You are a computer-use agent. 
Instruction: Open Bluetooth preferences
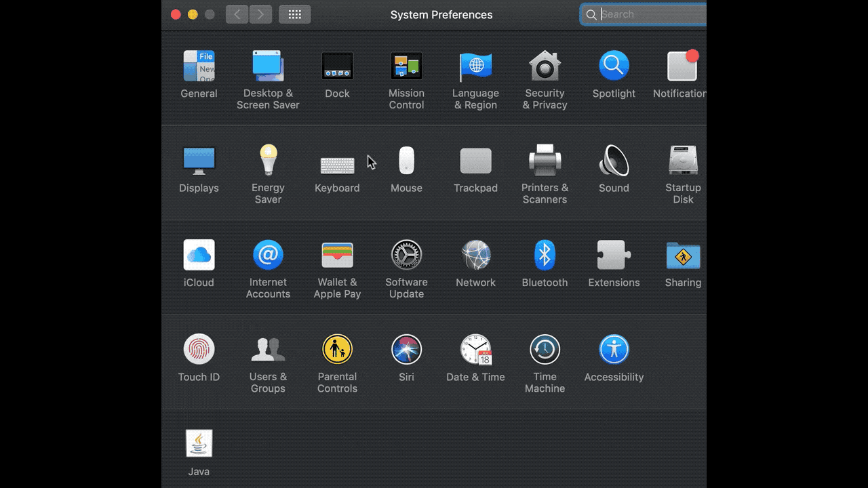[545, 255]
